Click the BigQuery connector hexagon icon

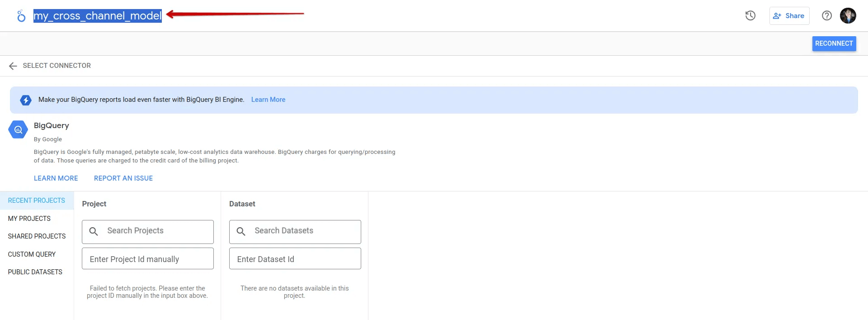click(x=18, y=130)
